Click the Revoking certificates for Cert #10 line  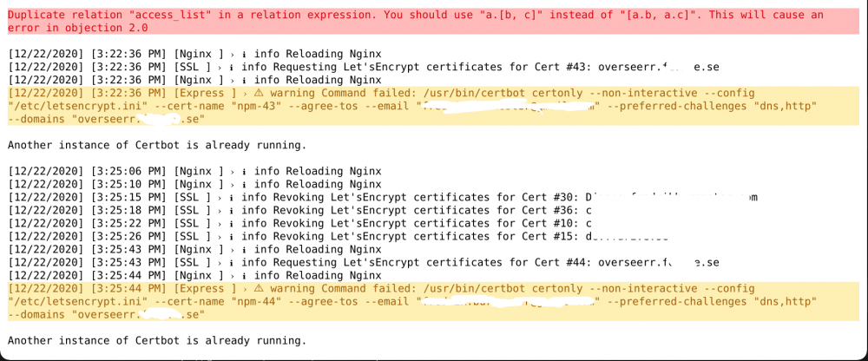(300, 223)
